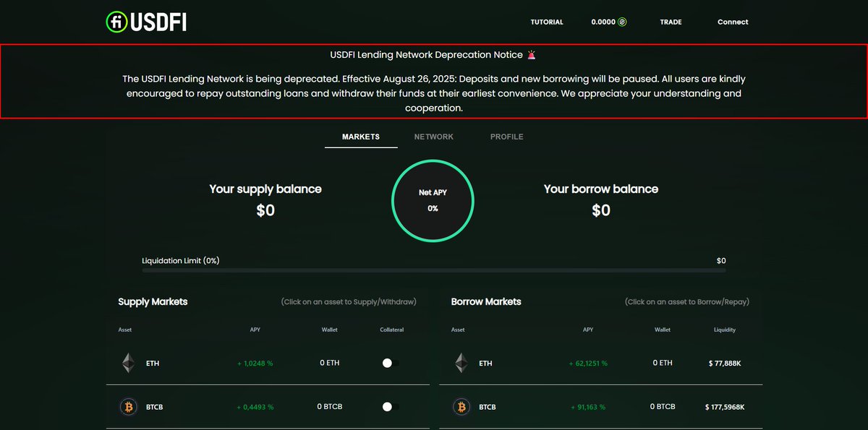Click Your supply balance $0 amount

pos(265,210)
